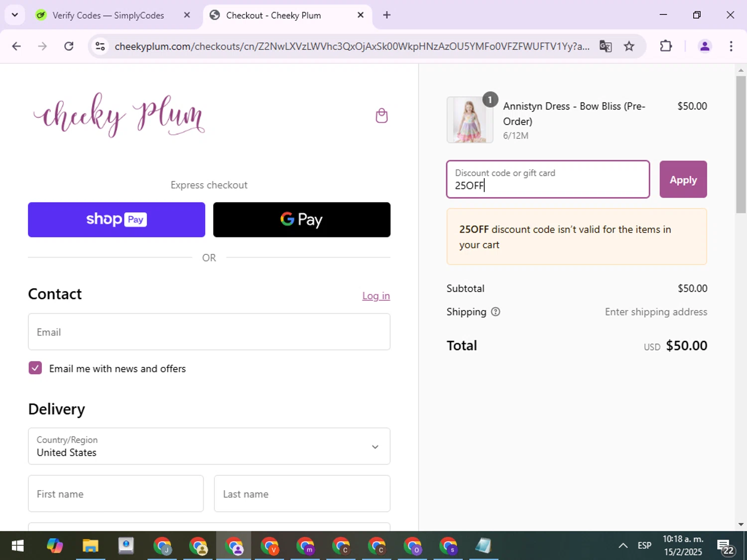The width and height of the screenshot is (747, 560).
Task: Click the Subtotal label
Action: (x=465, y=288)
